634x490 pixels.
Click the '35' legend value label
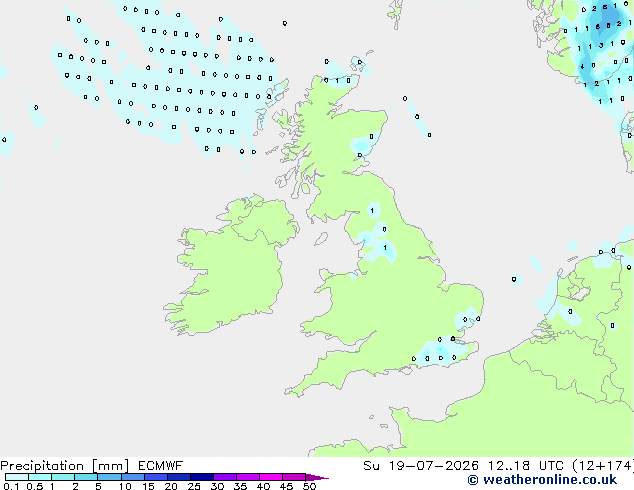(x=240, y=486)
